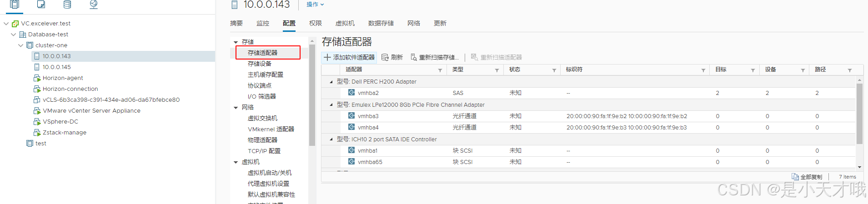Switch to the 权限 tab
The height and width of the screenshot is (204, 868).
click(316, 23)
